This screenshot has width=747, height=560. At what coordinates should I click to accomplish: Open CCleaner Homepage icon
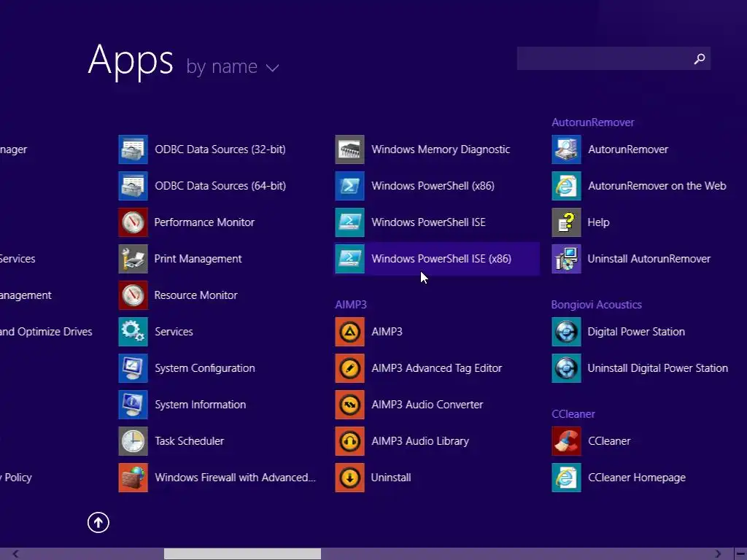[x=566, y=478]
